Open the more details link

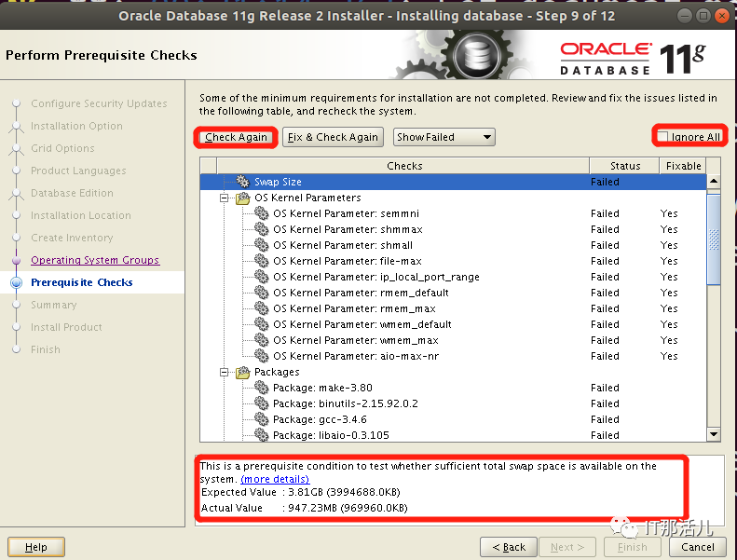[x=275, y=479]
